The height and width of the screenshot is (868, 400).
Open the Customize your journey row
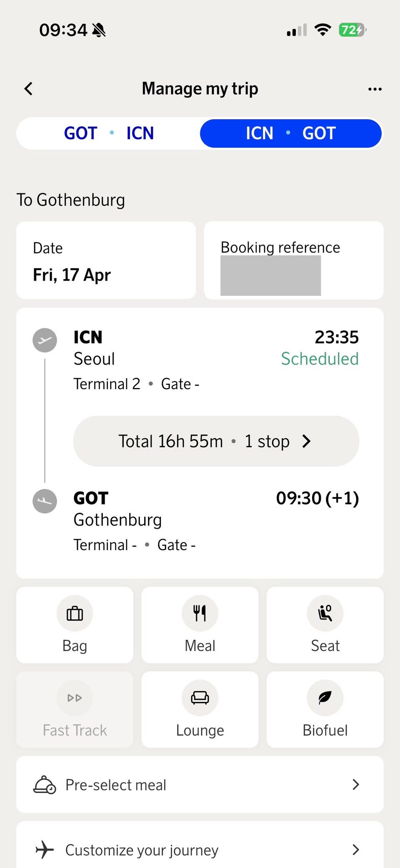pyautogui.click(x=167, y=850)
